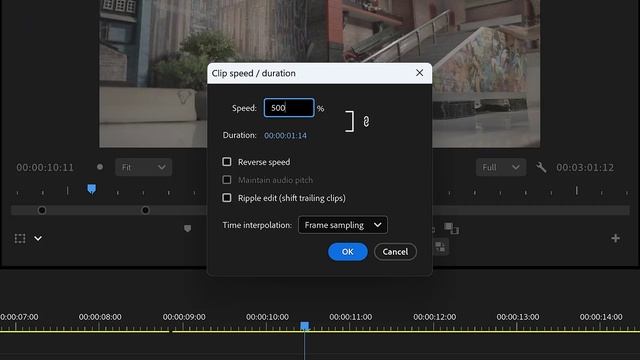Open the button editor plus icon
The width and height of the screenshot is (640, 360).
click(x=616, y=238)
